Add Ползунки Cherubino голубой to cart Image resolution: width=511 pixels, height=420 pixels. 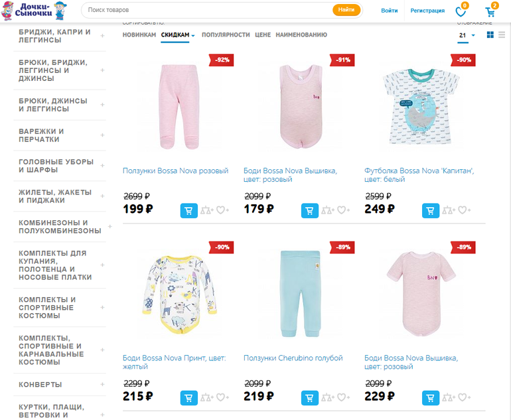pos(310,398)
